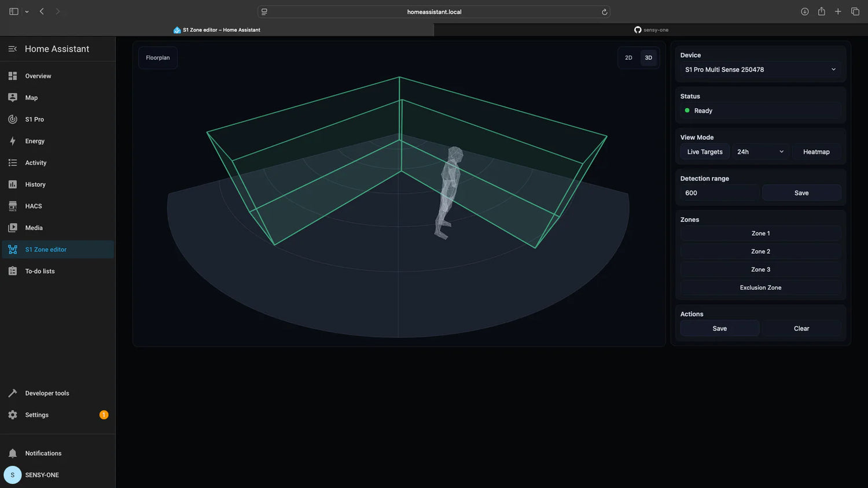Toggle Heatmap view mode
Image resolution: width=868 pixels, height=488 pixels.
816,152
